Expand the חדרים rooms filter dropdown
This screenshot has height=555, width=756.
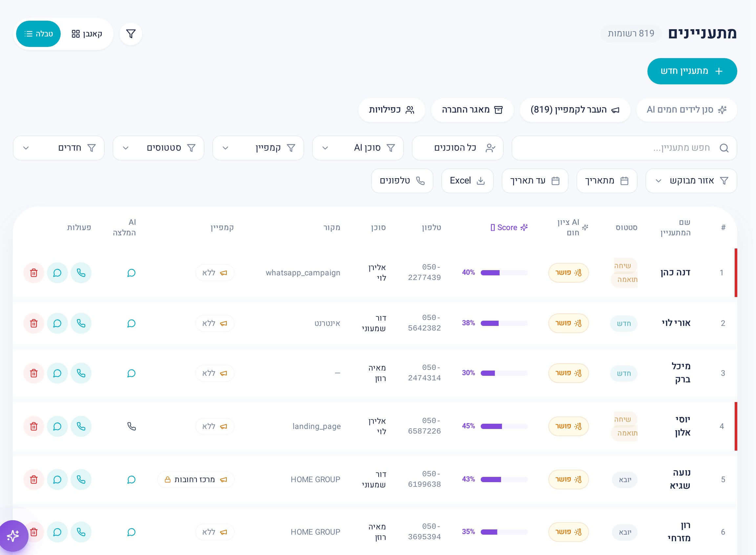point(59,148)
